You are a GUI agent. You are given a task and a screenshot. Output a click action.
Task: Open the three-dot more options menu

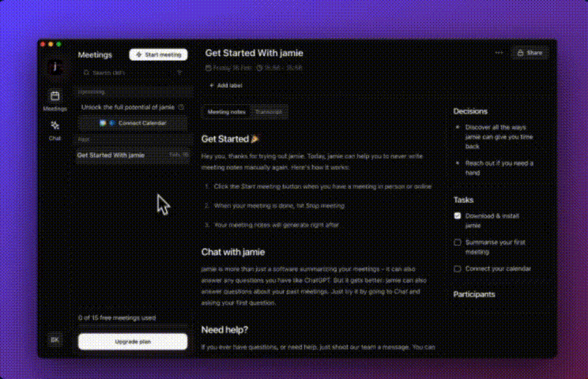point(499,53)
